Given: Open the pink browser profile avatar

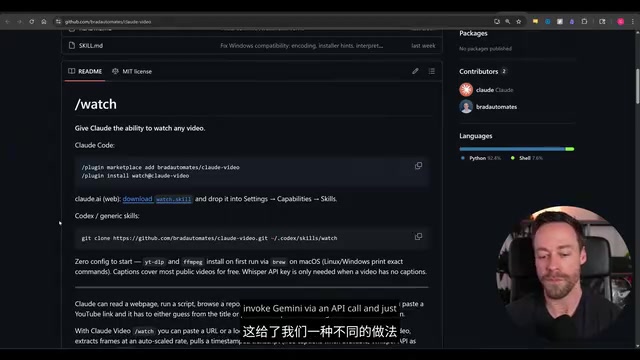Looking at the screenshot, I should pyautogui.click(x=620, y=22).
